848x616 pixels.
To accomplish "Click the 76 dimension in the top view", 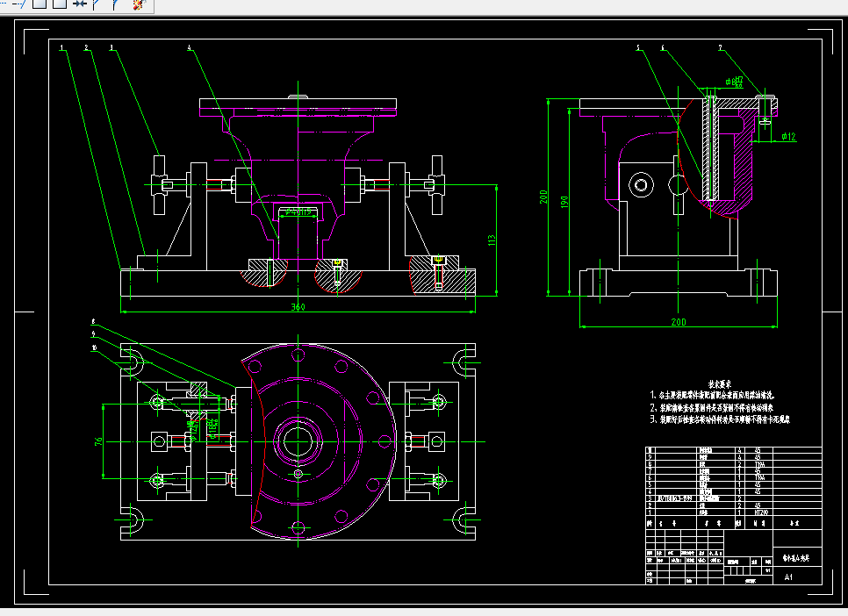I will [x=98, y=441].
